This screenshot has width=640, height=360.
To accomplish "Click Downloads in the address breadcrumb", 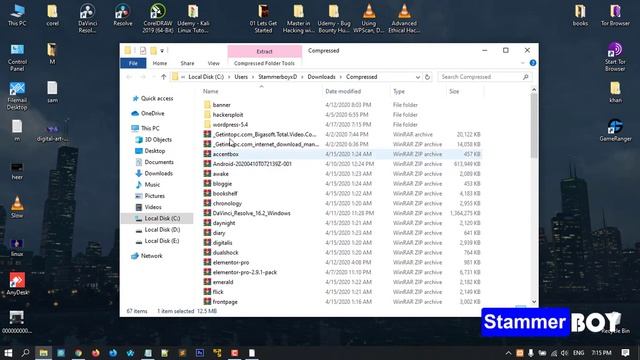I will (321, 77).
